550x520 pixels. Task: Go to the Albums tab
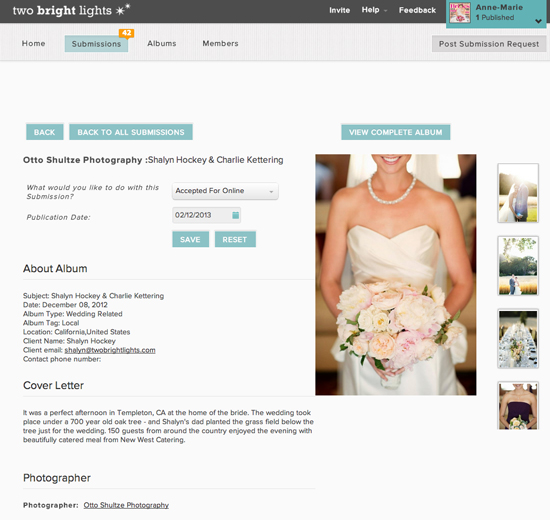162,44
